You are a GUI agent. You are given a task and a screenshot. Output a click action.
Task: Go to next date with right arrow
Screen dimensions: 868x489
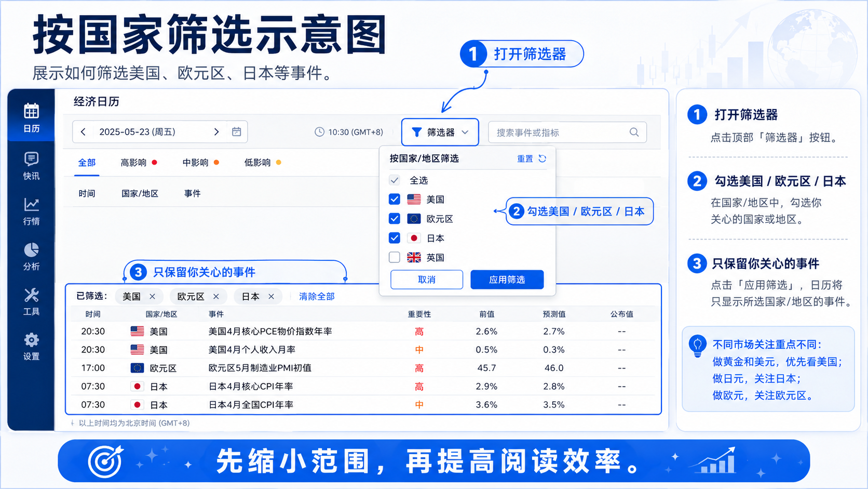pyautogui.click(x=216, y=132)
